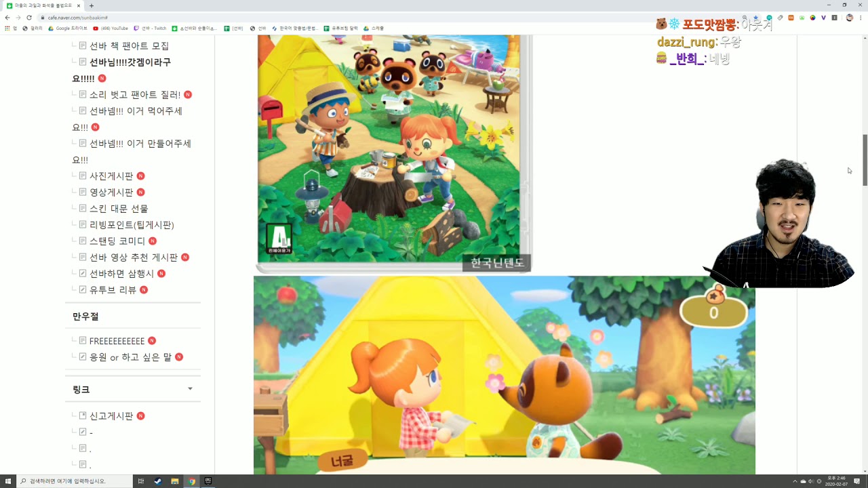Click the 만우절 section heading
This screenshot has width=868, height=488.
pyautogui.click(x=85, y=317)
